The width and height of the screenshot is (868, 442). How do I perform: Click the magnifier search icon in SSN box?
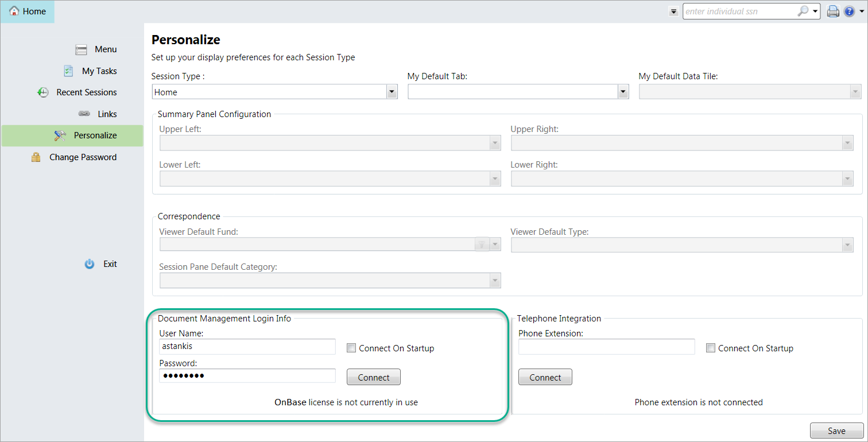coord(803,11)
